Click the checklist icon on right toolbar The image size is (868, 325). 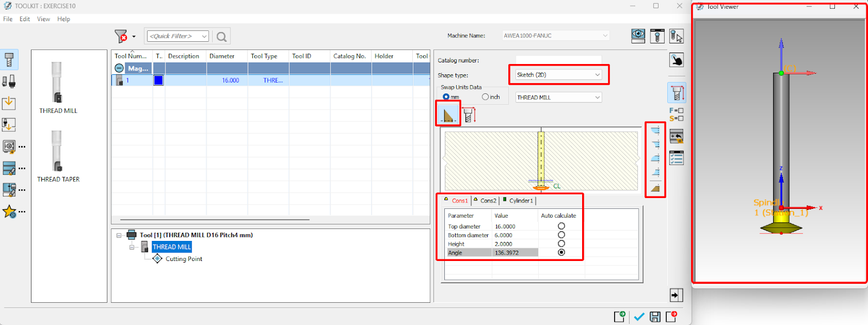tap(676, 158)
